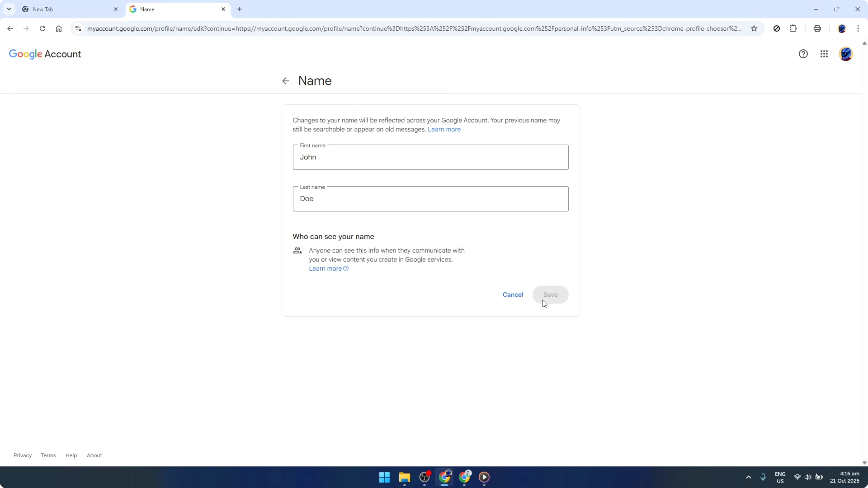Open the Windows Start menu
This screenshot has height=488, width=868.
pyautogui.click(x=384, y=477)
